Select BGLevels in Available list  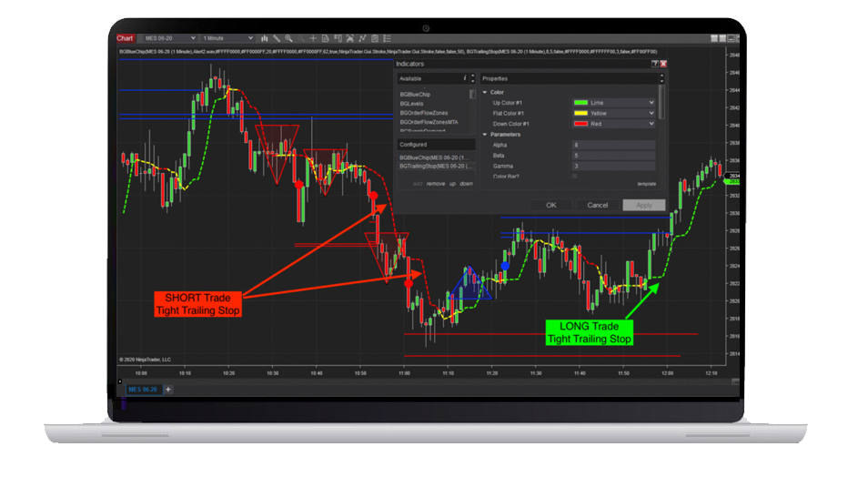pyautogui.click(x=411, y=104)
